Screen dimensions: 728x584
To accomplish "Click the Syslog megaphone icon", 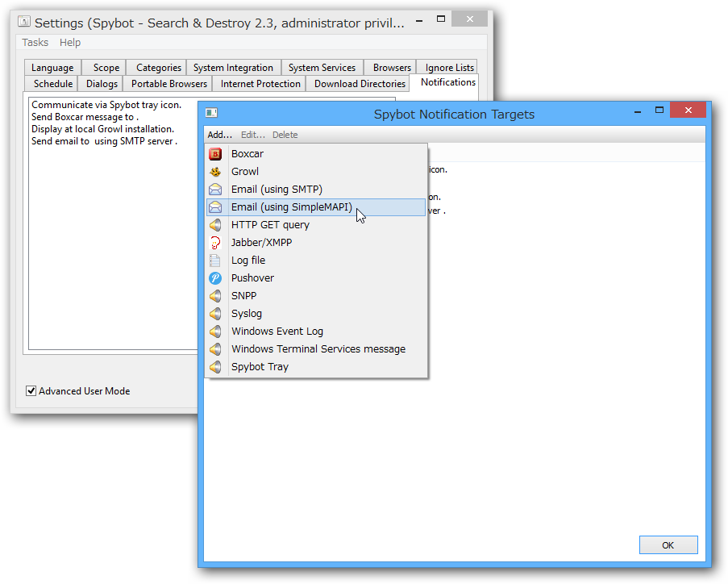I will tap(215, 314).
